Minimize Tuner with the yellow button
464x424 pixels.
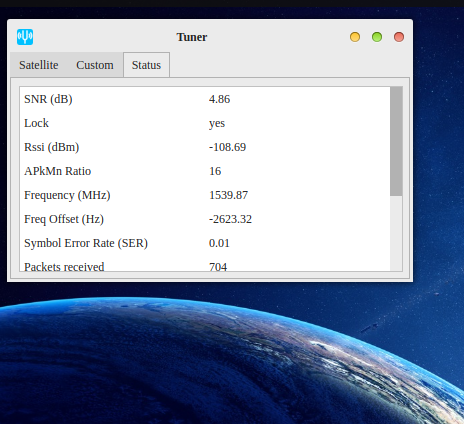pos(355,37)
